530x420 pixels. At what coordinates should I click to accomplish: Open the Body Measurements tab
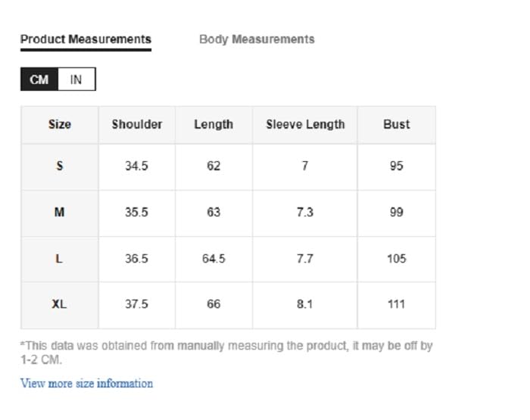(257, 39)
